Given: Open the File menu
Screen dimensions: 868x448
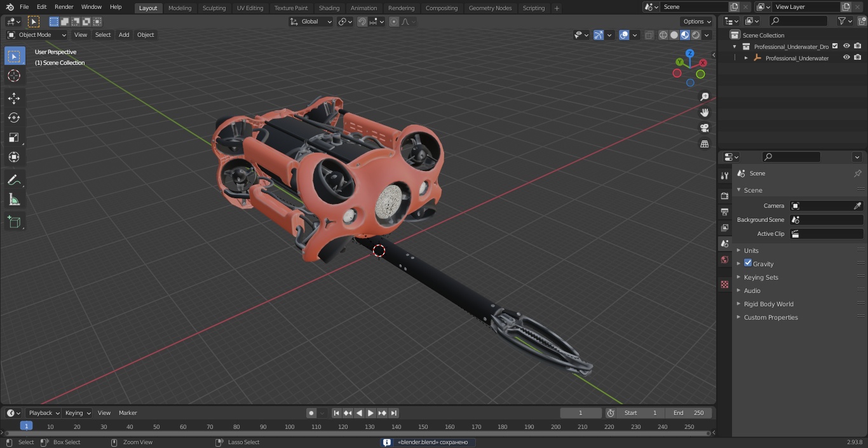Looking at the screenshot, I should [24, 7].
